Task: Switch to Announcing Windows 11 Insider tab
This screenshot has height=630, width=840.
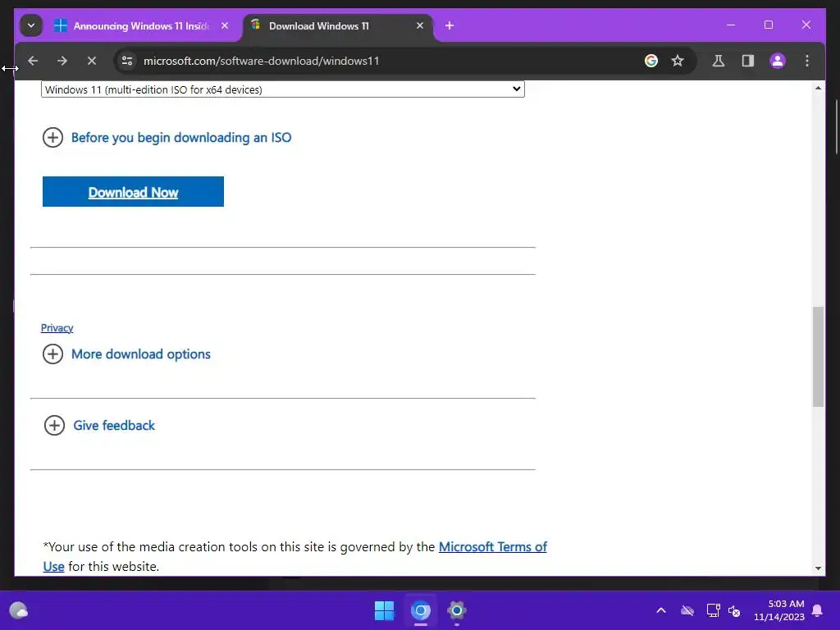Action: (141, 25)
